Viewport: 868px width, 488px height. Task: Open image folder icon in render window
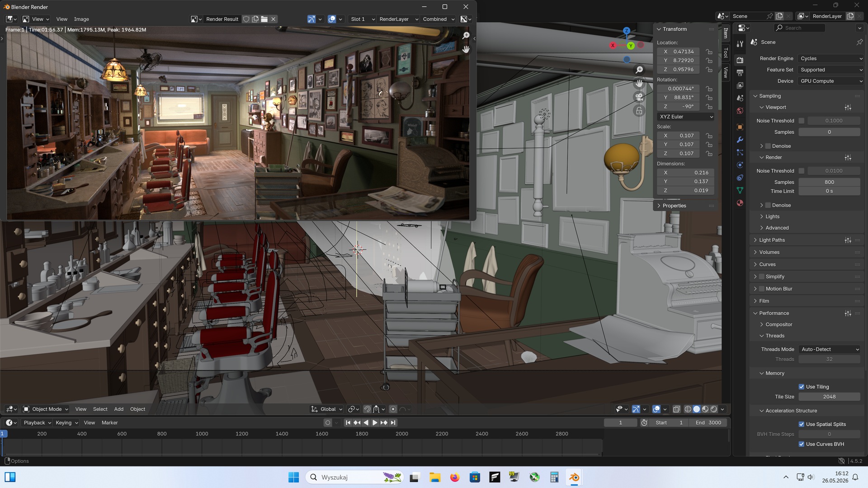pos(264,19)
